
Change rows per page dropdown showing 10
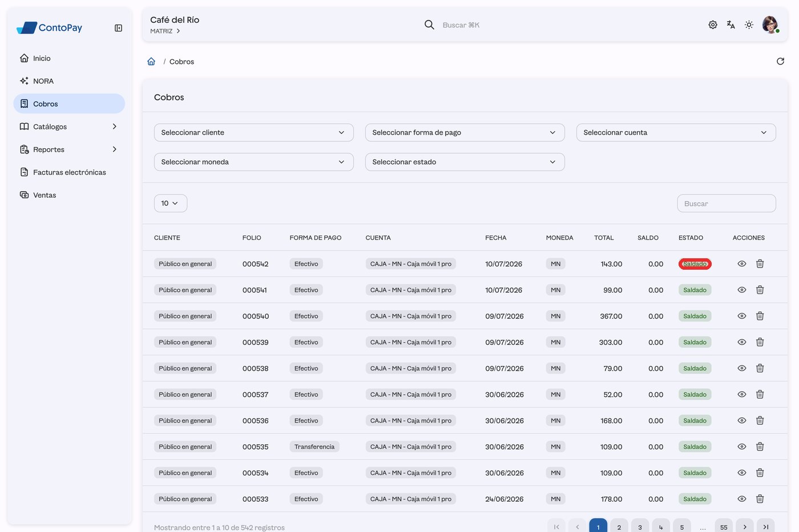(x=171, y=204)
